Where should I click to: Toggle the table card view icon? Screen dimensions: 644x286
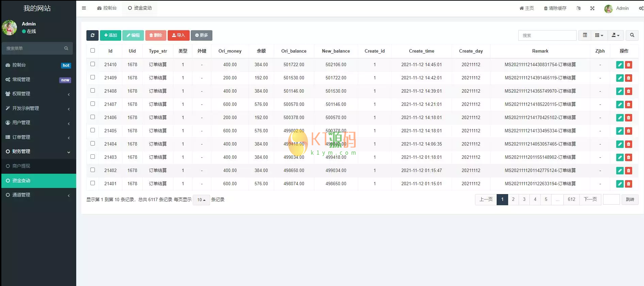(585, 35)
